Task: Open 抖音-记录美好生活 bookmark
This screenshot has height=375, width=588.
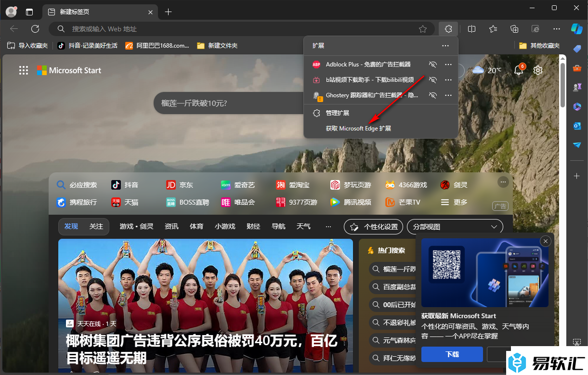Action: pos(87,45)
